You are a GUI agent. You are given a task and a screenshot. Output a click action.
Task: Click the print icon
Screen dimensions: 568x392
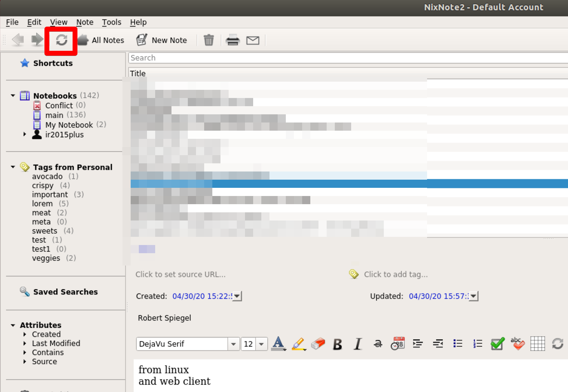click(x=233, y=40)
